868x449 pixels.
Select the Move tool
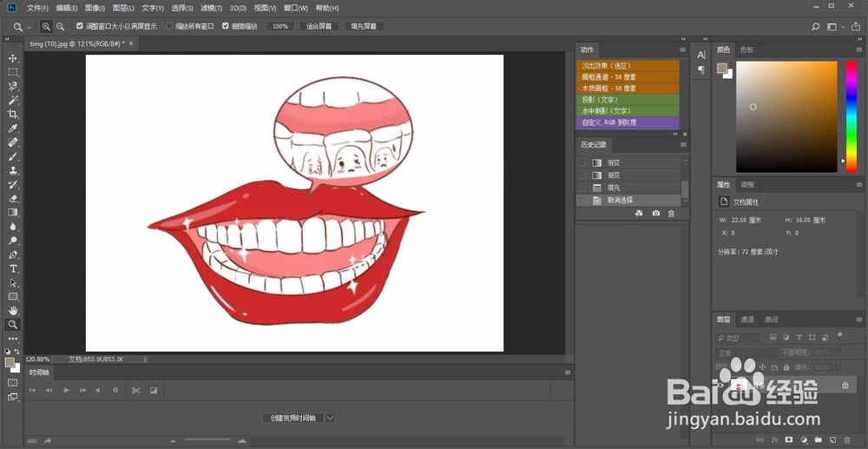13,58
